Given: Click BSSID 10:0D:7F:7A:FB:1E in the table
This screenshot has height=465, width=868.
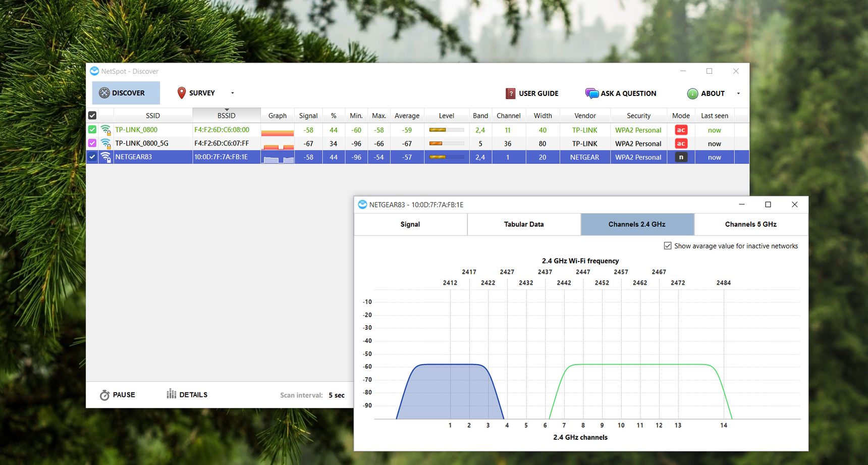Looking at the screenshot, I should tap(221, 157).
